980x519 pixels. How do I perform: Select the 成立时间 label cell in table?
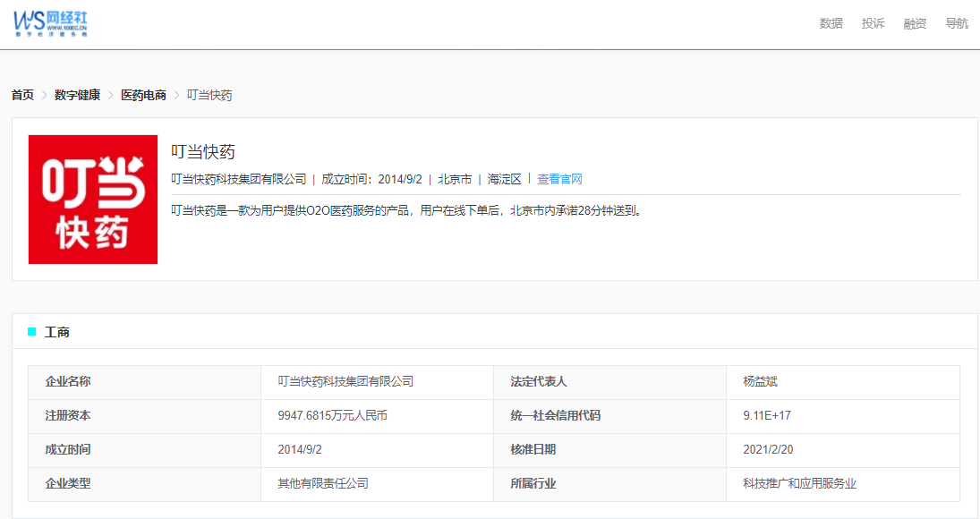[144, 450]
